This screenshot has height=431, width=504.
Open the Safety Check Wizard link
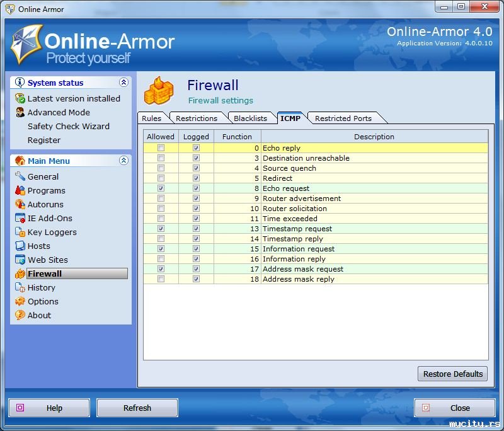(x=69, y=126)
